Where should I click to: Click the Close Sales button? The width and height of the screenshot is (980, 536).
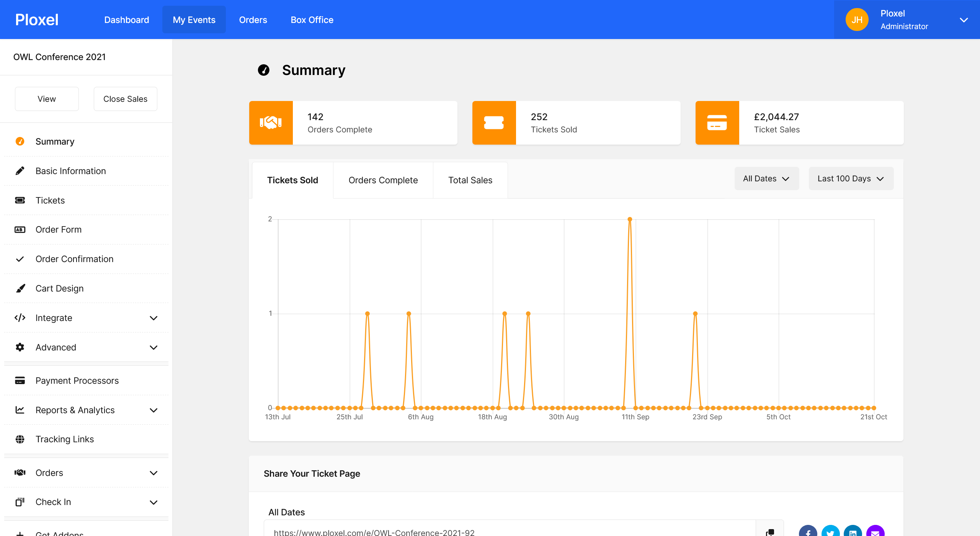125,98
